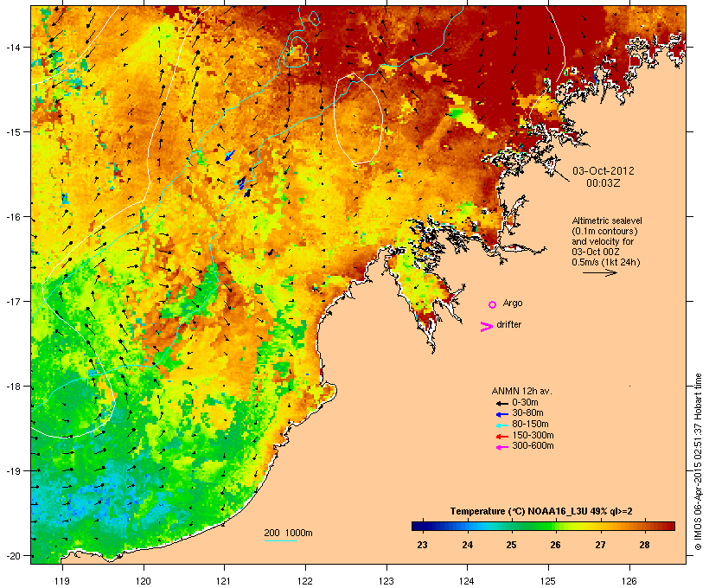
Task: Click latitude axis label -19
Action: (13, 471)
